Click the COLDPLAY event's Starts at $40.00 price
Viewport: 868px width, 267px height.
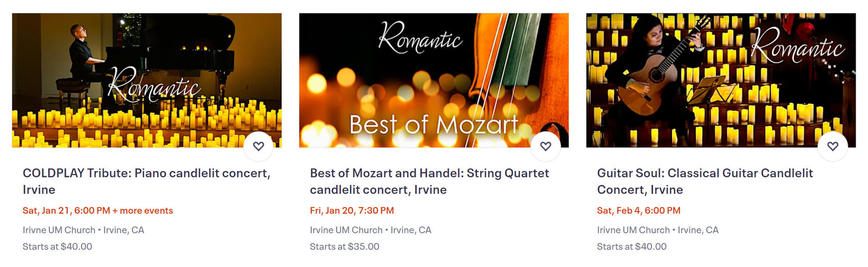coord(57,247)
